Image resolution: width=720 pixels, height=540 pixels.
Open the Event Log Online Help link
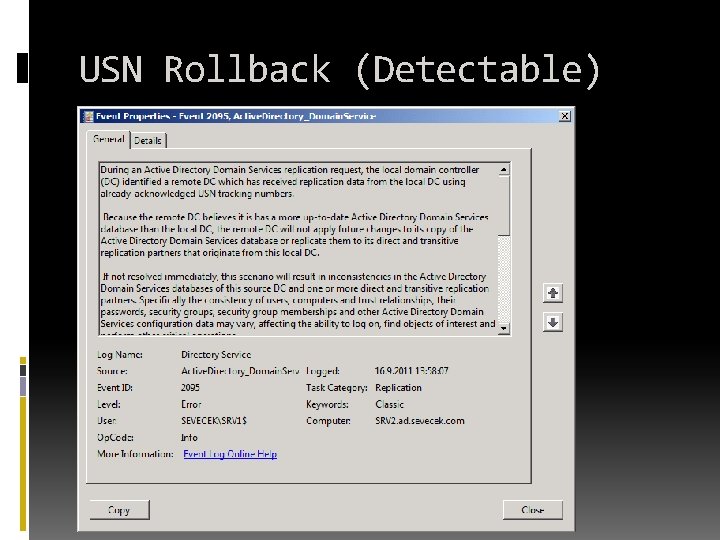click(x=230, y=454)
